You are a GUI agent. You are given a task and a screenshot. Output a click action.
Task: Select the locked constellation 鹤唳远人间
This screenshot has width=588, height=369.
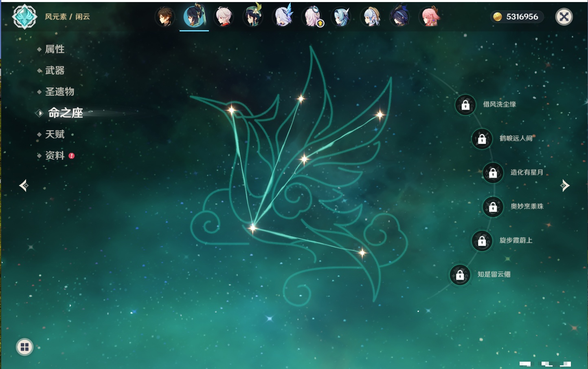coord(482,139)
